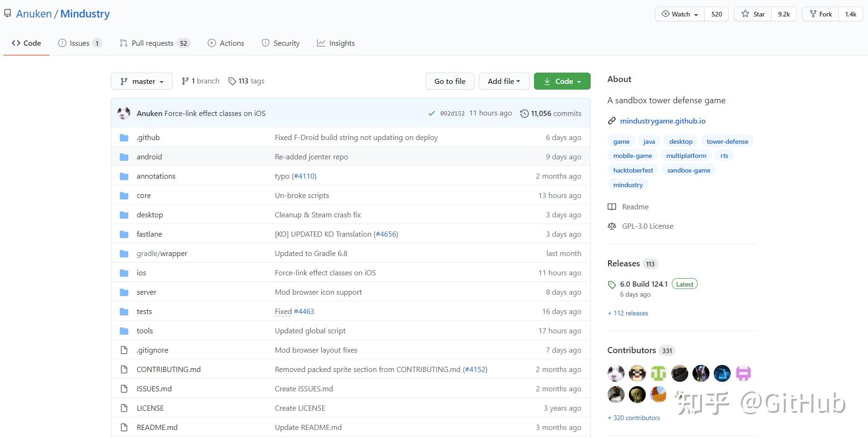
Task: Expand the Add file menu
Action: pos(503,81)
